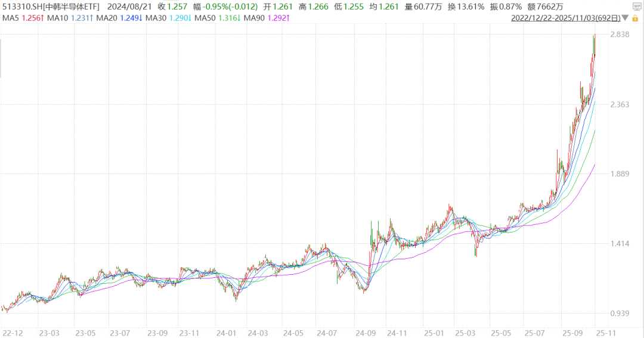This screenshot has width=644, height=338.
Task: Click the 23-03 date axis label
Action: [48, 333]
